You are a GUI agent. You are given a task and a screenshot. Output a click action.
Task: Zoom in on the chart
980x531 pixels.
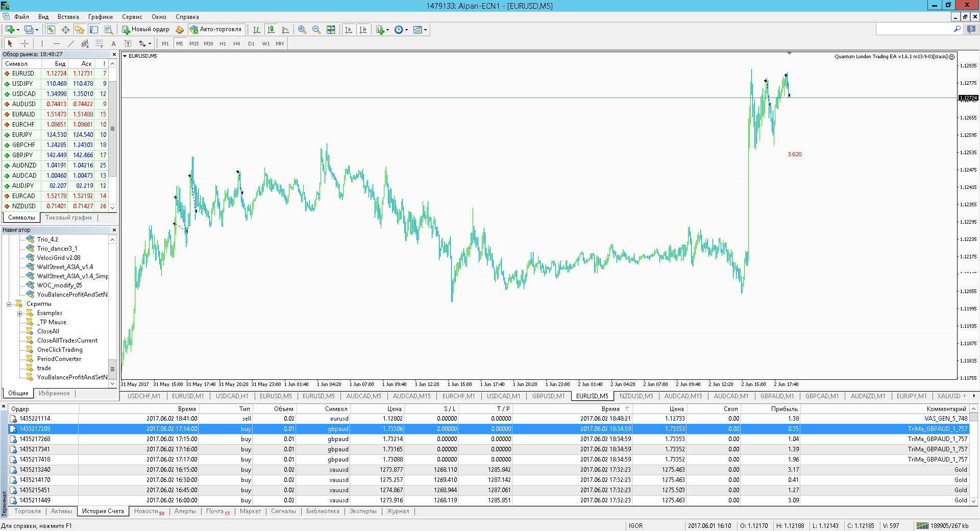click(x=302, y=30)
